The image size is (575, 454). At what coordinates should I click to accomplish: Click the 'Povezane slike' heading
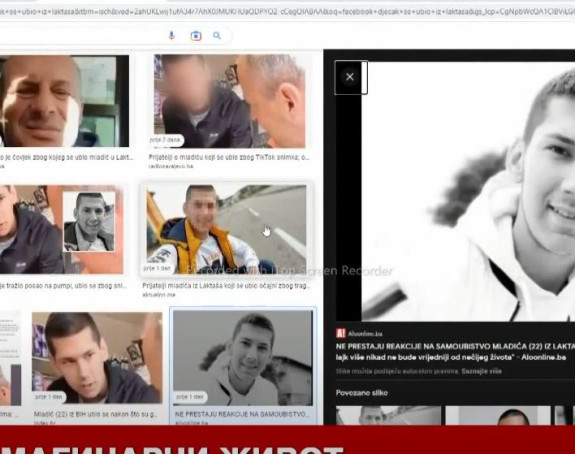[x=362, y=393]
